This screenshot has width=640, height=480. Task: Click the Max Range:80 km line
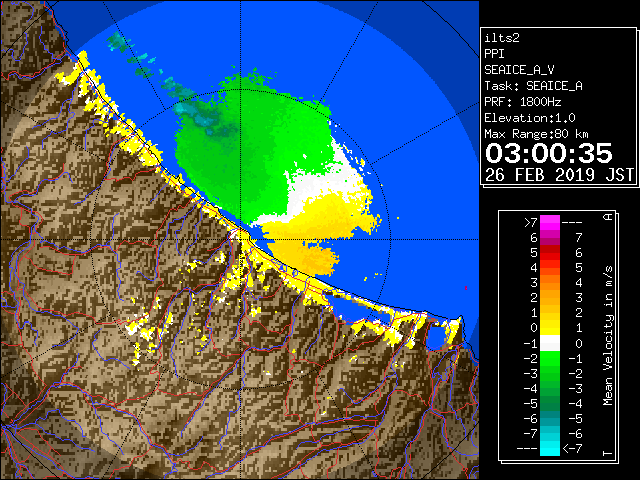tap(536, 134)
